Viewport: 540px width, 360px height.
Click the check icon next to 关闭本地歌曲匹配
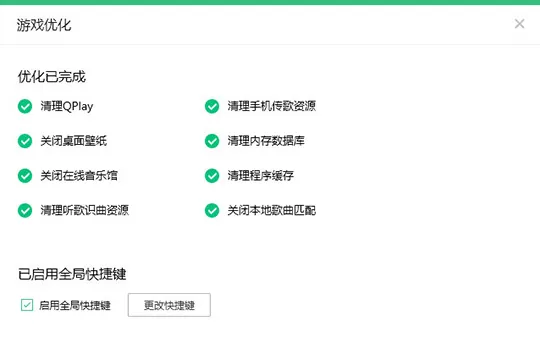pyautogui.click(x=212, y=210)
